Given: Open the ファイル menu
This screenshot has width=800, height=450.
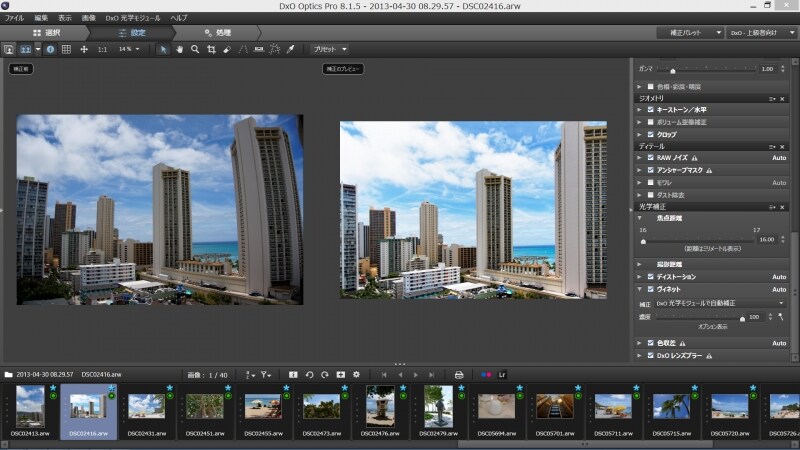Looking at the screenshot, I should (14, 18).
